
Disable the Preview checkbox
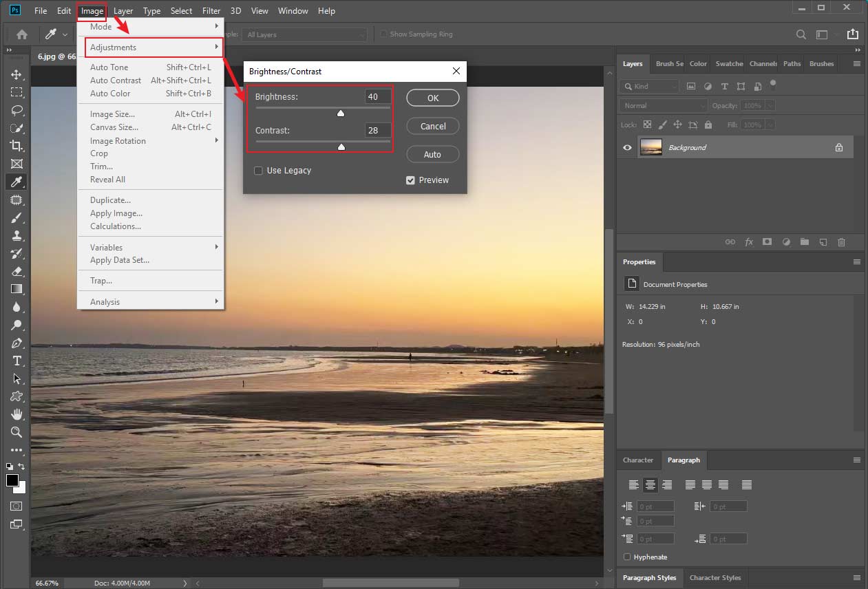click(x=410, y=180)
